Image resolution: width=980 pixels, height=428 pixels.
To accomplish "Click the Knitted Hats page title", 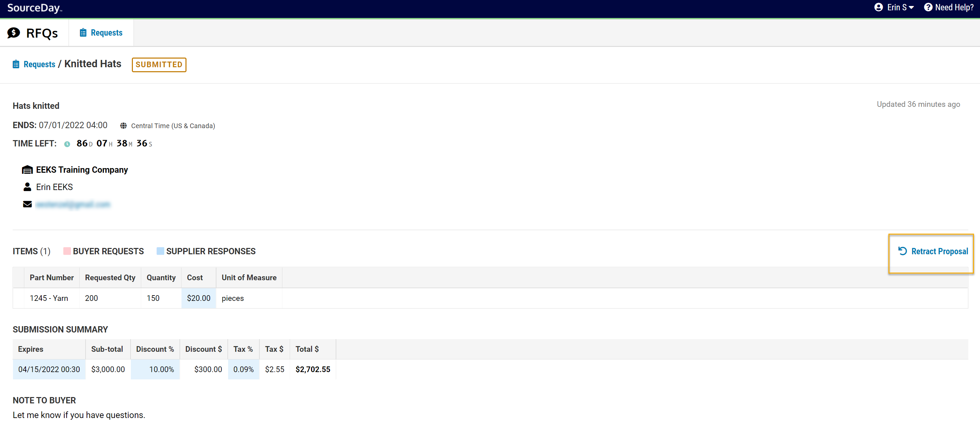I will [93, 64].
